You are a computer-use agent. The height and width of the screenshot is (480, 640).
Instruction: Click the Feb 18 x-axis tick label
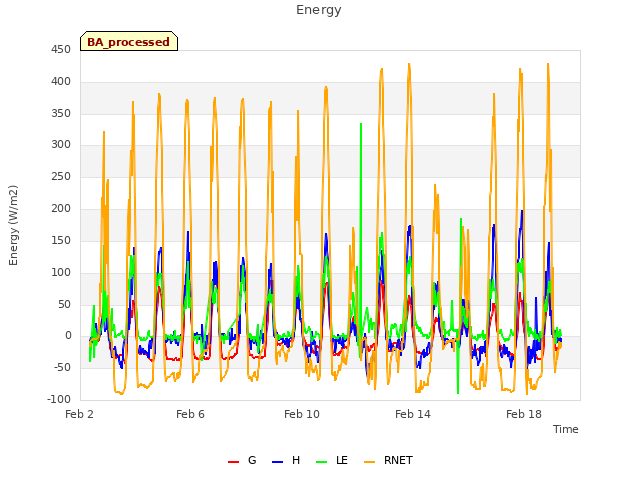[x=524, y=414]
